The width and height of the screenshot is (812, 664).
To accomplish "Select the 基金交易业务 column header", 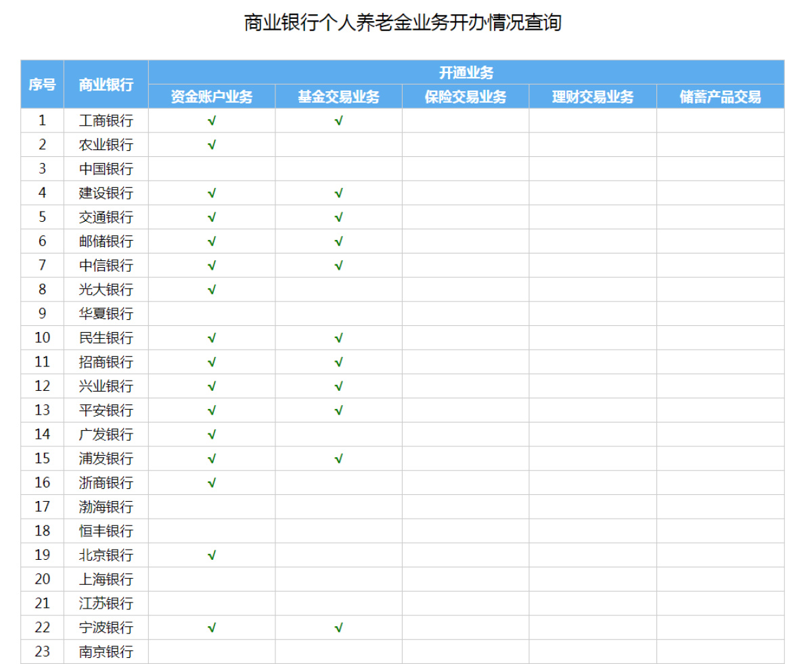I will click(x=339, y=96).
